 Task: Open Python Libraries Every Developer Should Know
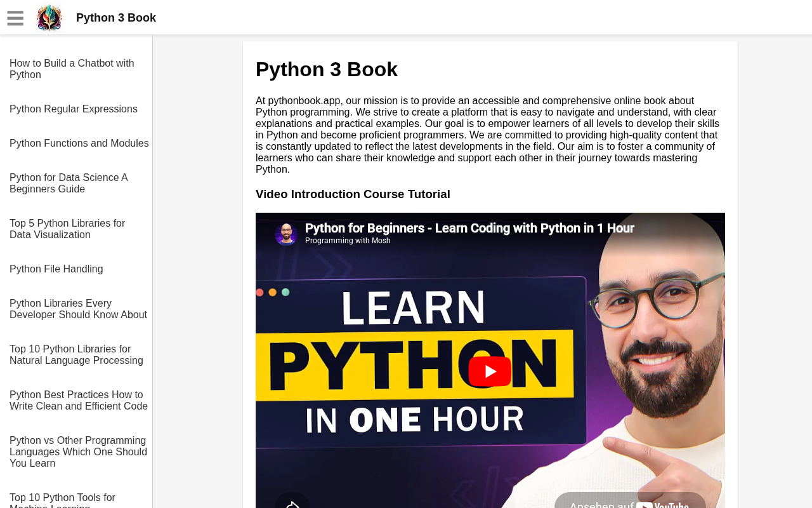78,309
